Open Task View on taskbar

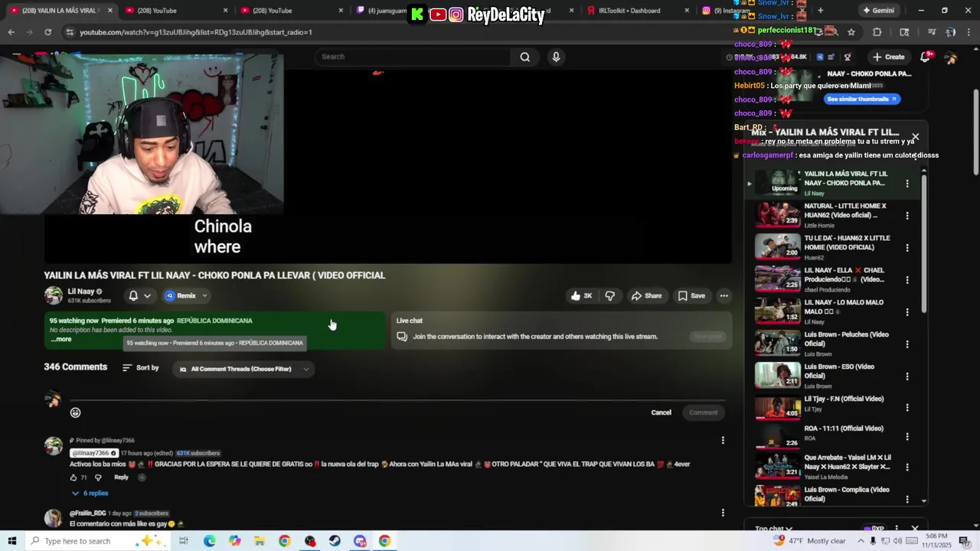[x=184, y=541]
